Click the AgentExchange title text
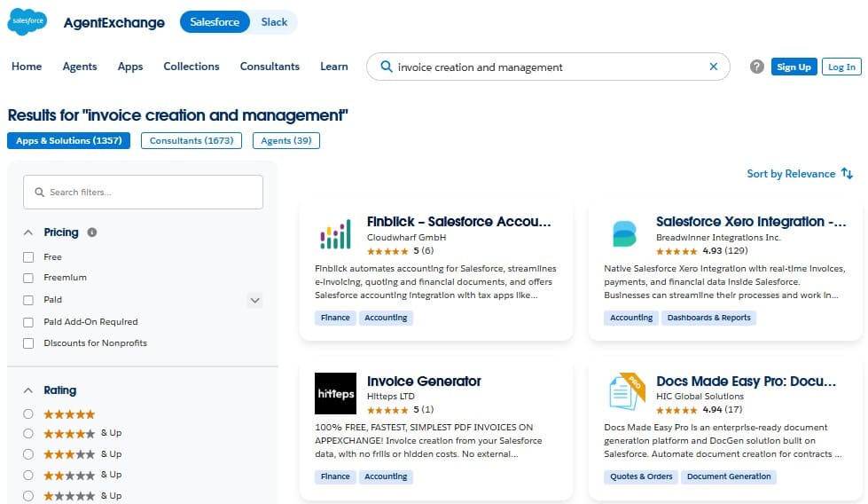 (x=114, y=22)
